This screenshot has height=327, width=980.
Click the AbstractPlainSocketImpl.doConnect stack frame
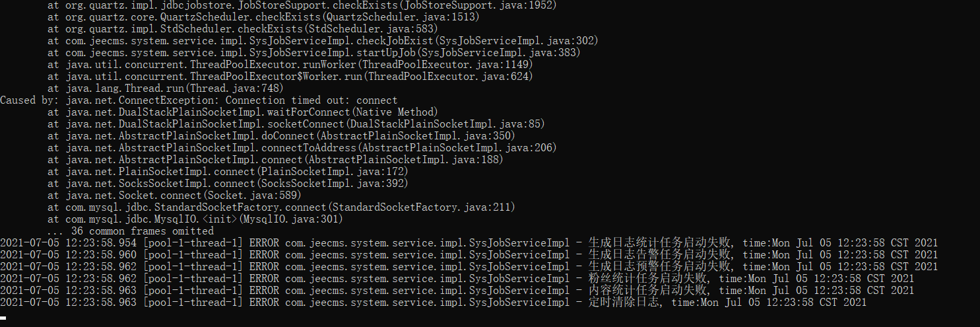[281, 136]
